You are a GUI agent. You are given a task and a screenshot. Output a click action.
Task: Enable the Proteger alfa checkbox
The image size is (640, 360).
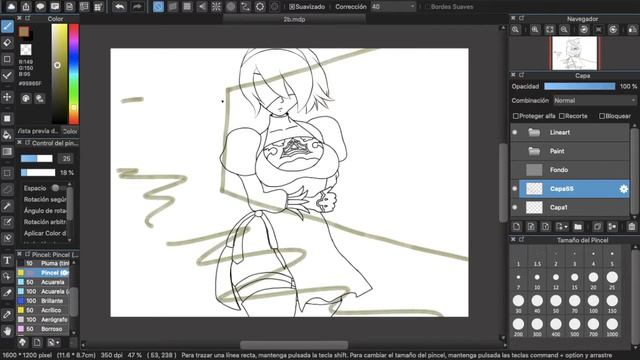pyautogui.click(x=516, y=116)
